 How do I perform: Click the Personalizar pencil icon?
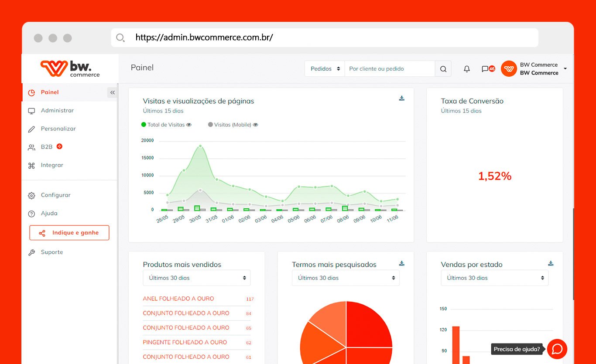click(x=31, y=129)
